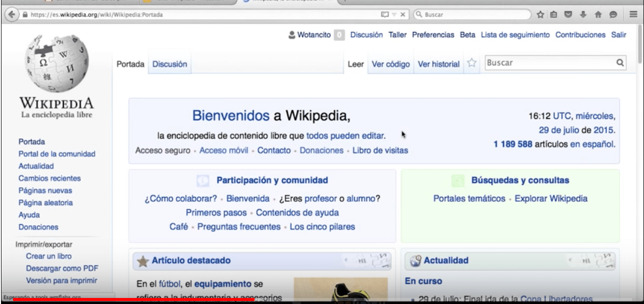Screen dimensions: 644x304
Task: Switch to the Discusión page tab
Action: point(170,64)
